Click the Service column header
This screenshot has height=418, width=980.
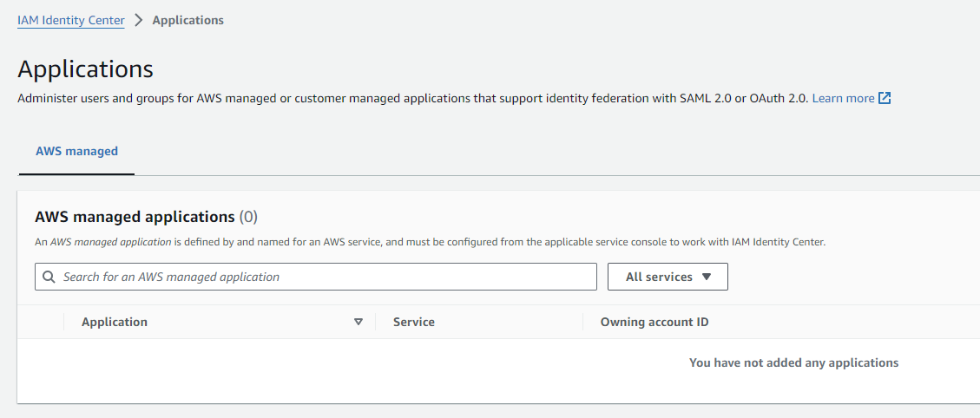click(413, 322)
